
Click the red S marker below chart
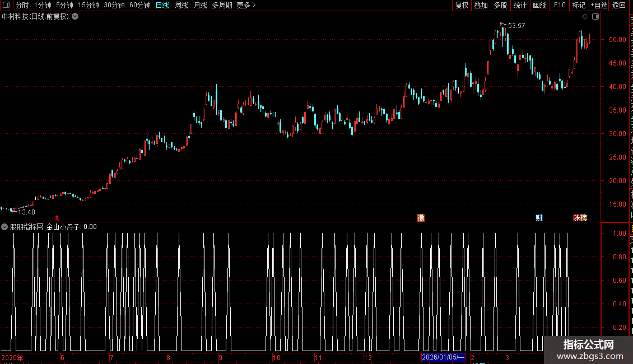click(x=57, y=218)
